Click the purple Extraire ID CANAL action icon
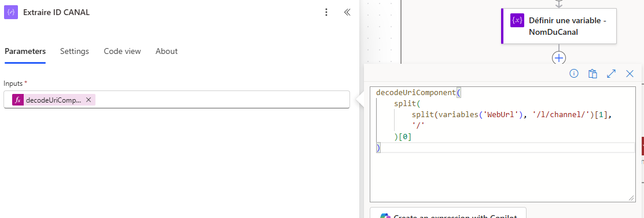This screenshot has height=218, width=644. pyautogui.click(x=11, y=12)
